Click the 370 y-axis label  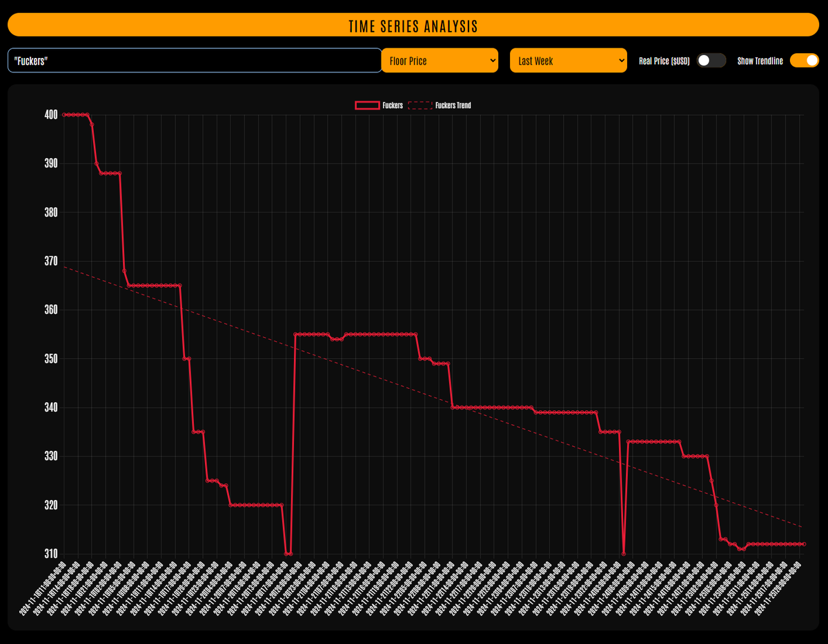pos(50,261)
